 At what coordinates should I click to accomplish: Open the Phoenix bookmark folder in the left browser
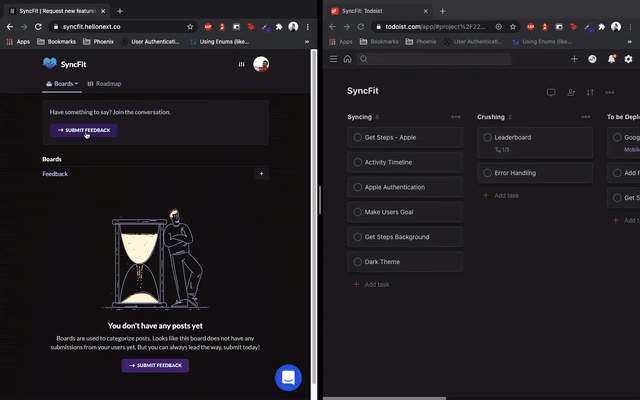click(98, 42)
